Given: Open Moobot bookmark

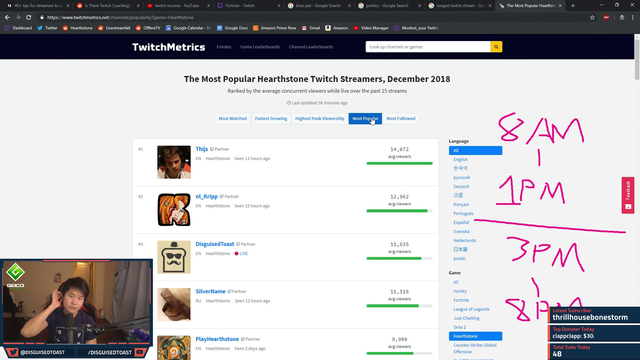Looking at the screenshot, I should (416, 28).
